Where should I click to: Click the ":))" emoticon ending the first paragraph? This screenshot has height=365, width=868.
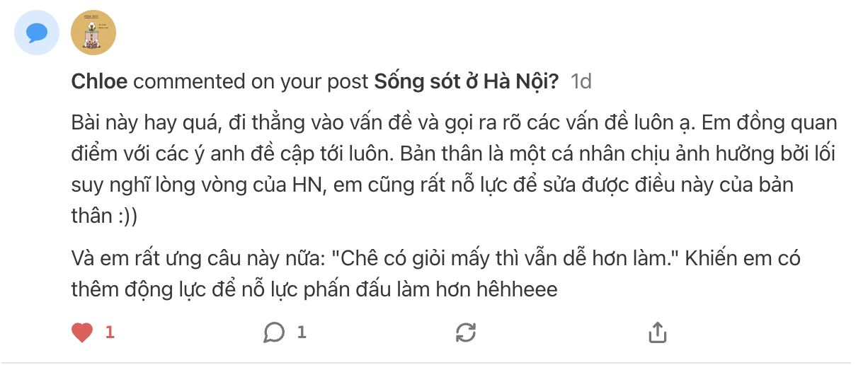point(123,216)
